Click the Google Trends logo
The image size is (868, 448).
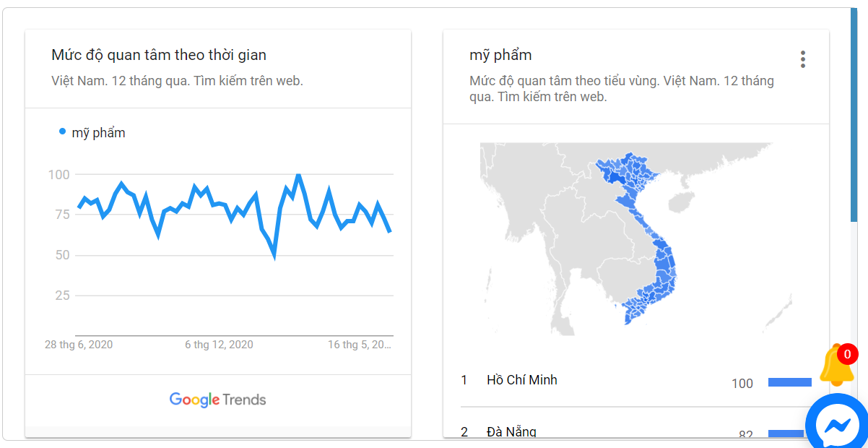(217, 400)
